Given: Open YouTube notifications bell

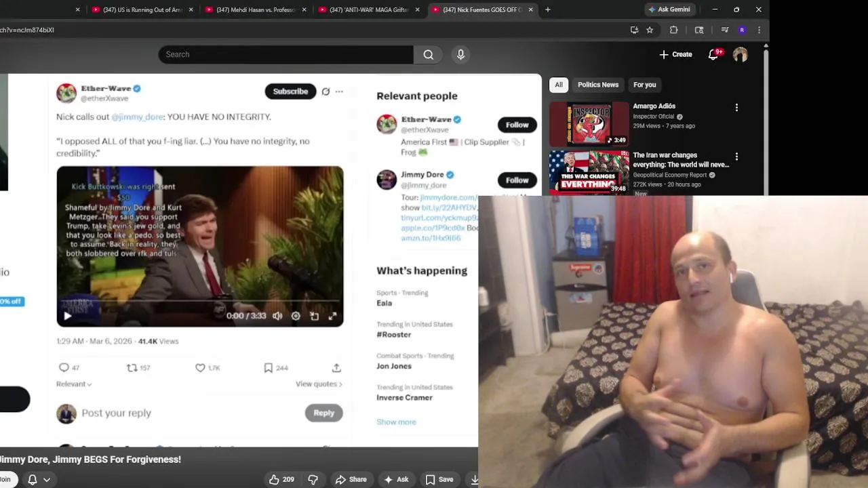Looking at the screenshot, I should click(x=713, y=55).
